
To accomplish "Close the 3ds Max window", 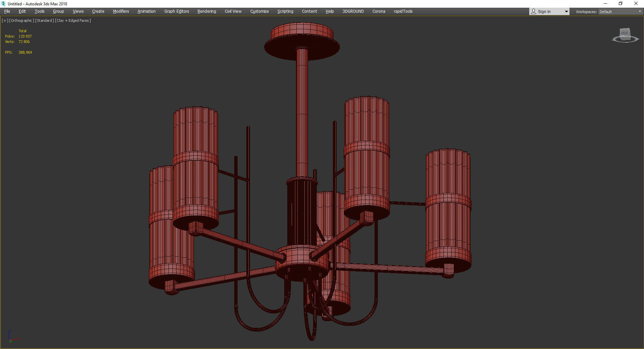I will click(636, 4).
